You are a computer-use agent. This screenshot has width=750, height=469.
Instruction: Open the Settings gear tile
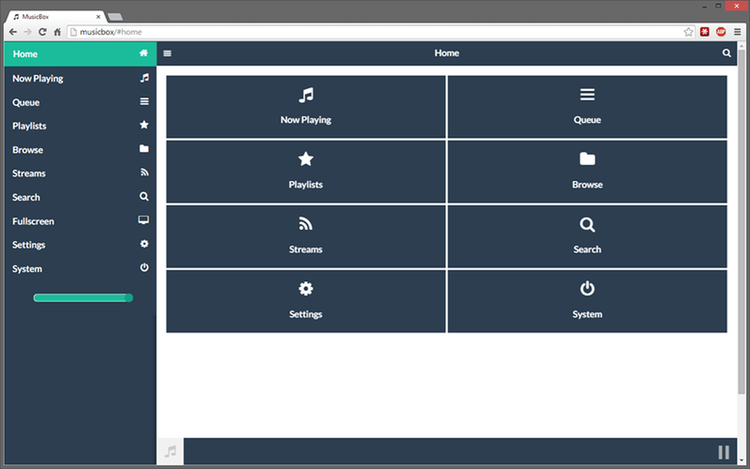point(306,301)
